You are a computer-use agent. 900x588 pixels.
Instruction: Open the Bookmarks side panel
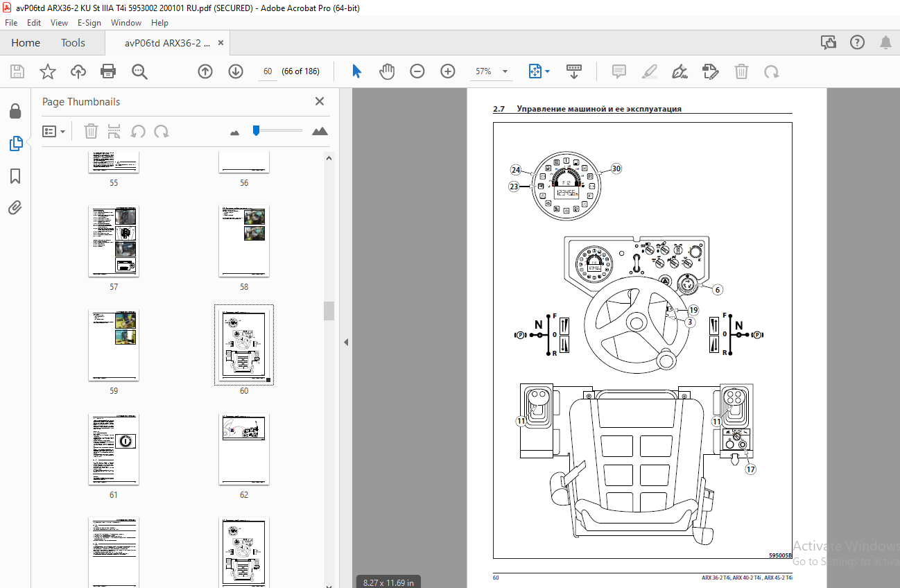click(15, 176)
